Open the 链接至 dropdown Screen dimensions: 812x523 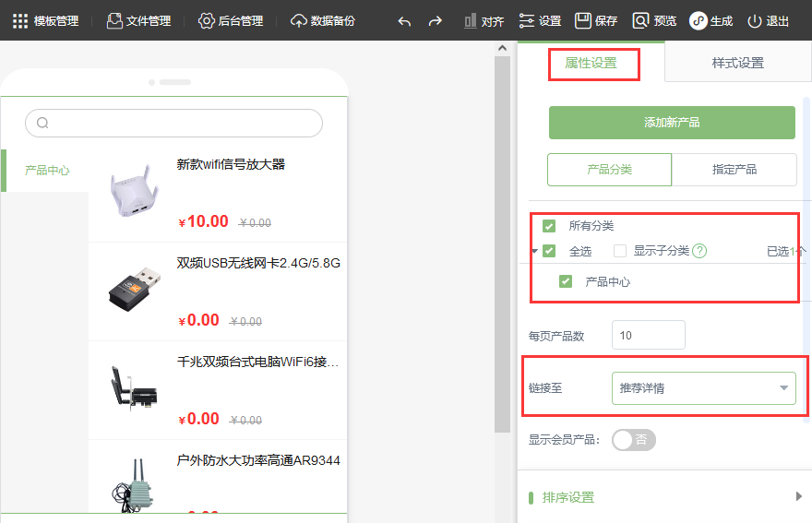[704, 388]
